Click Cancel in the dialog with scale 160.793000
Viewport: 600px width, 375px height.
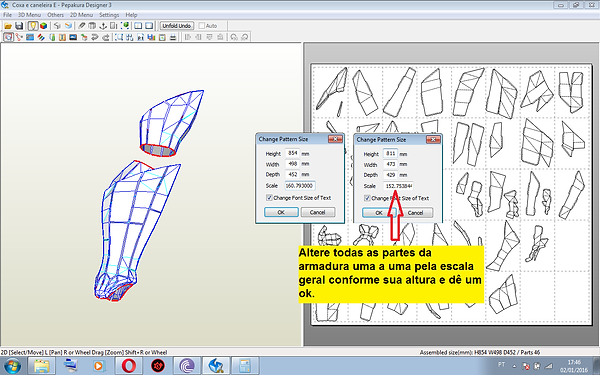click(318, 212)
